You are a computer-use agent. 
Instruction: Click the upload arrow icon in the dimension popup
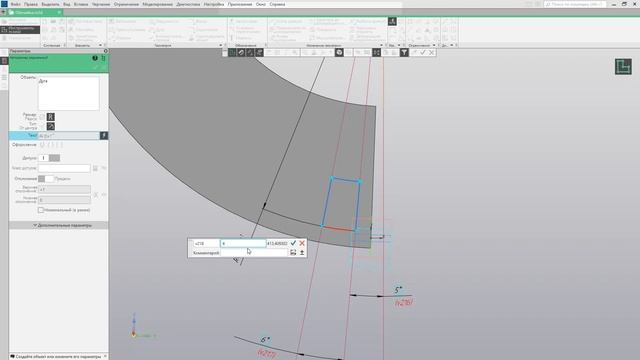click(302, 253)
